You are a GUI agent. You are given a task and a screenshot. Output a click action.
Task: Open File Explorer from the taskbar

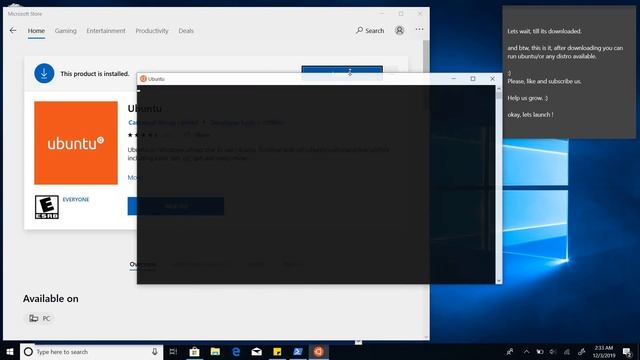(215, 351)
